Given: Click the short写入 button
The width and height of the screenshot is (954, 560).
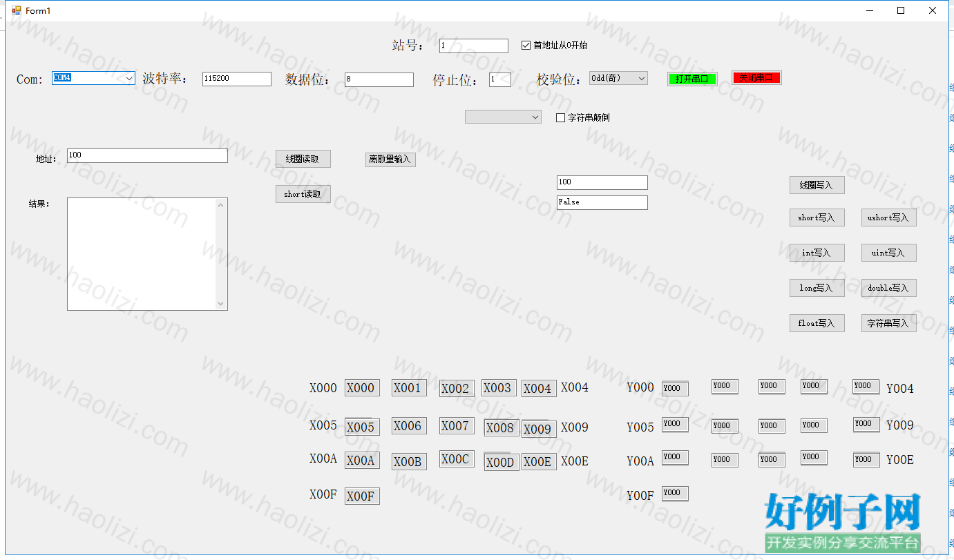Looking at the screenshot, I should [817, 218].
